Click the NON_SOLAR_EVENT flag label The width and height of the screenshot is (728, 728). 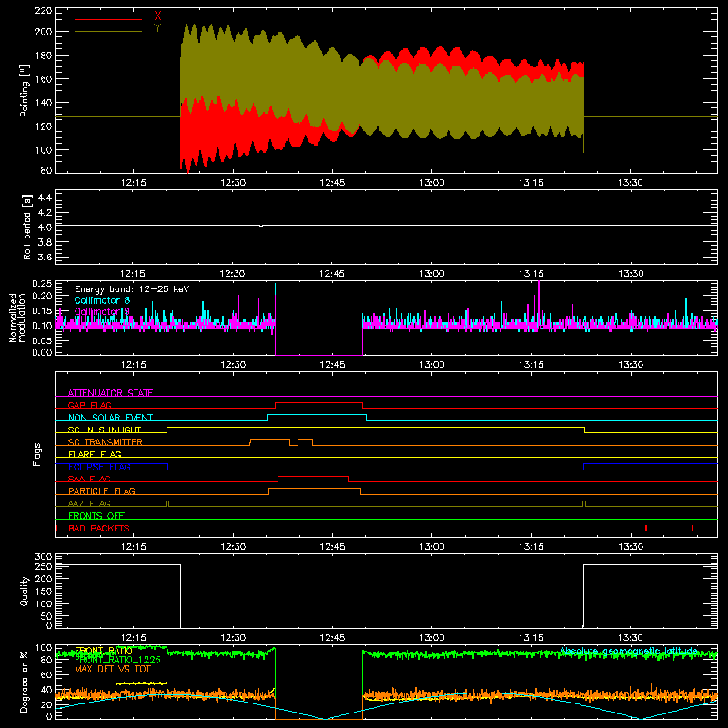click(110, 418)
